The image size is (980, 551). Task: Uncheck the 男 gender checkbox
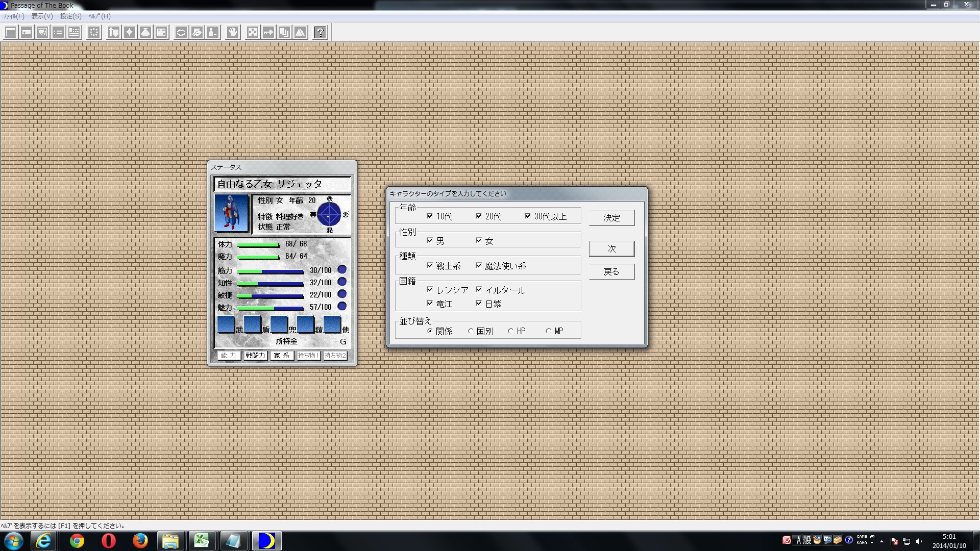click(x=430, y=240)
